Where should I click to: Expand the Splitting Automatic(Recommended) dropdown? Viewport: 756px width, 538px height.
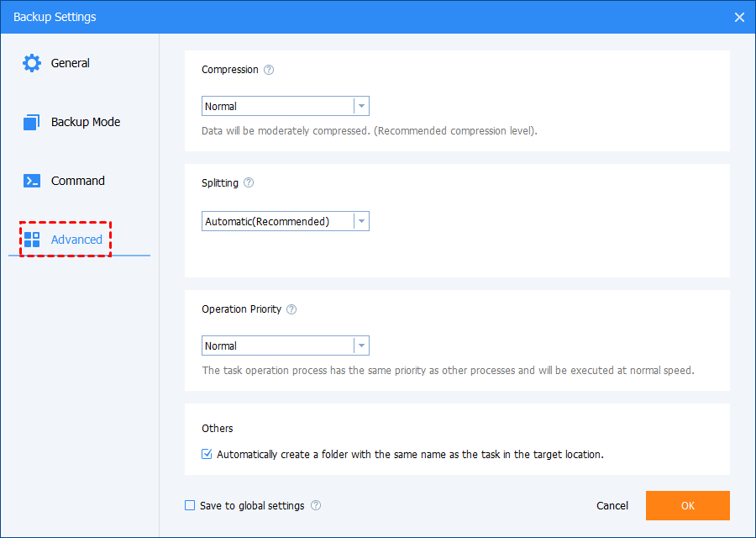coord(286,221)
